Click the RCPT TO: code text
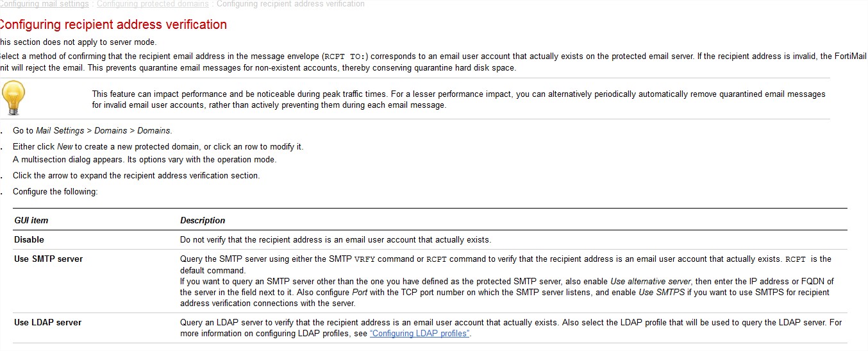Screen dimensions: 868x351 click(346, 56)
